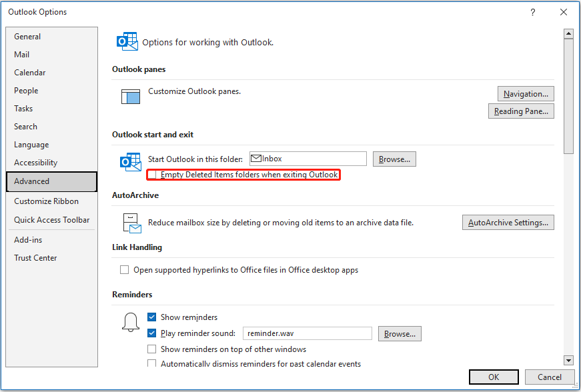Click the Reduce mailbox size description text
The image size is (581, 392).
click(x=281, y=223)
